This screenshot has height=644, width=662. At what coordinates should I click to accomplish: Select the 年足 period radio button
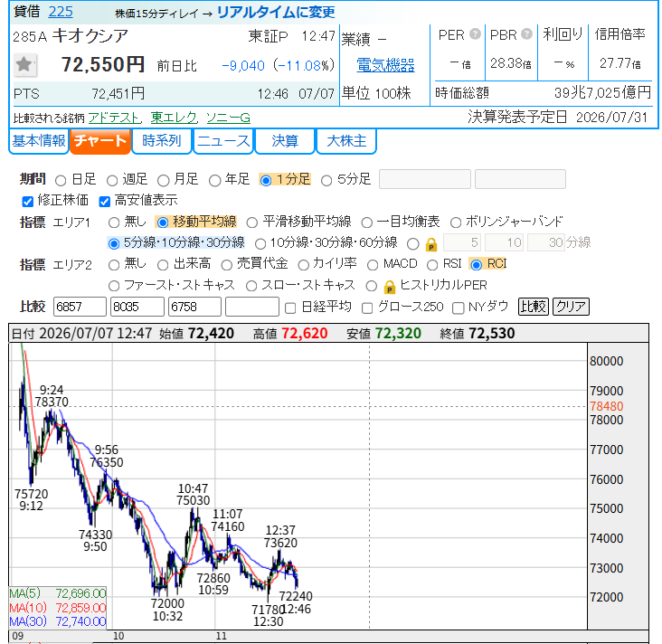click(x=215, y=181)
